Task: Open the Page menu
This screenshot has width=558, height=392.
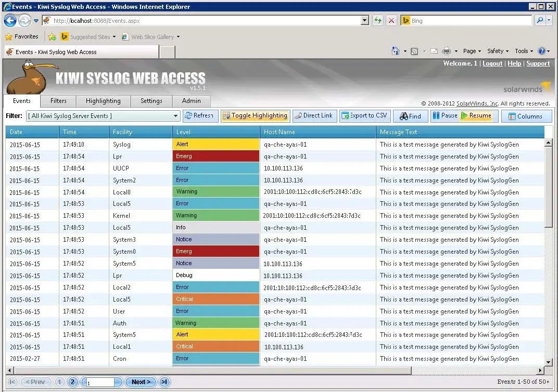Action: point(472,51)
